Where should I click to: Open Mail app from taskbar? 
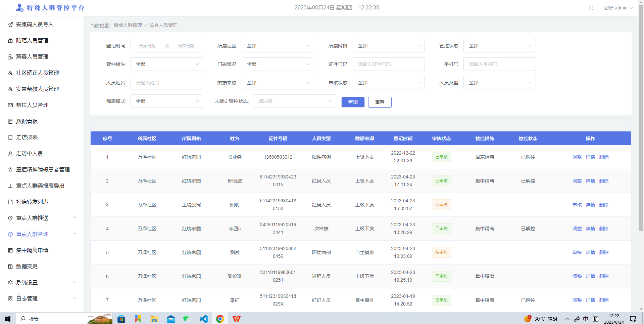170,319
